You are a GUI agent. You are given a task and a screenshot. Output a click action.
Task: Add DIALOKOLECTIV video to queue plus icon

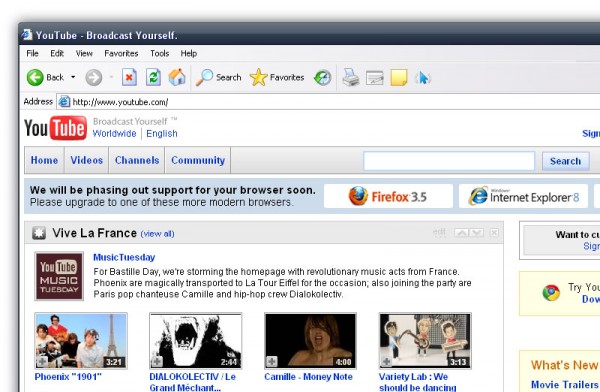[x=157, y=361]
